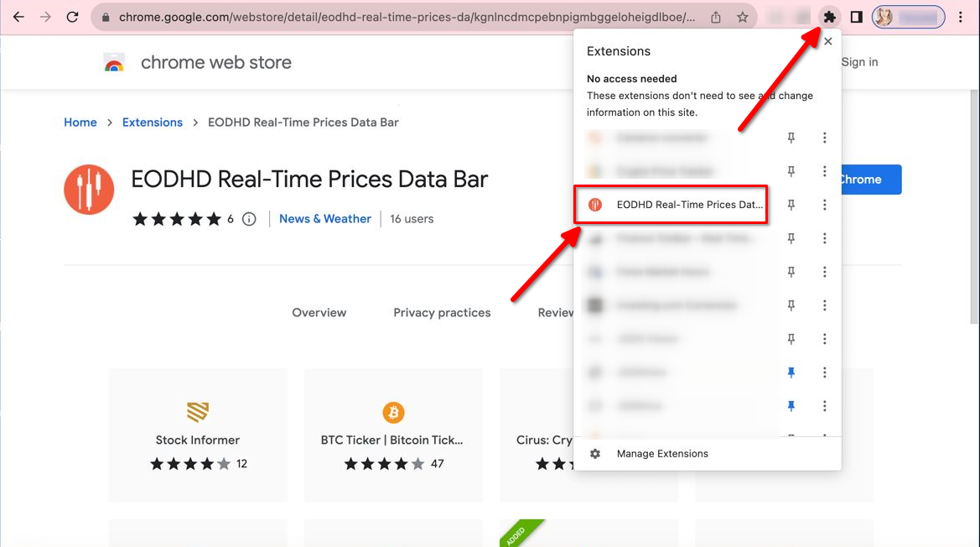Open the Extensions puzzle icon

click(829, 17)
